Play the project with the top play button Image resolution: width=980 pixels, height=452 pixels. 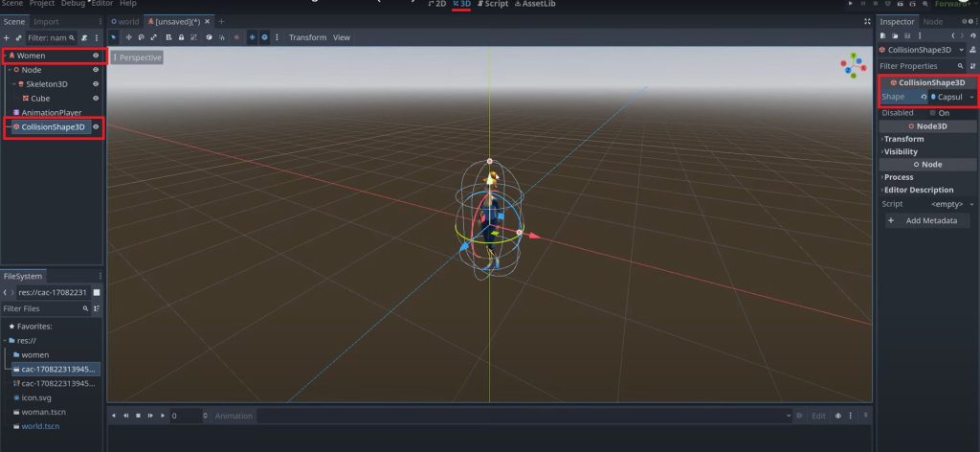(852, 4)
